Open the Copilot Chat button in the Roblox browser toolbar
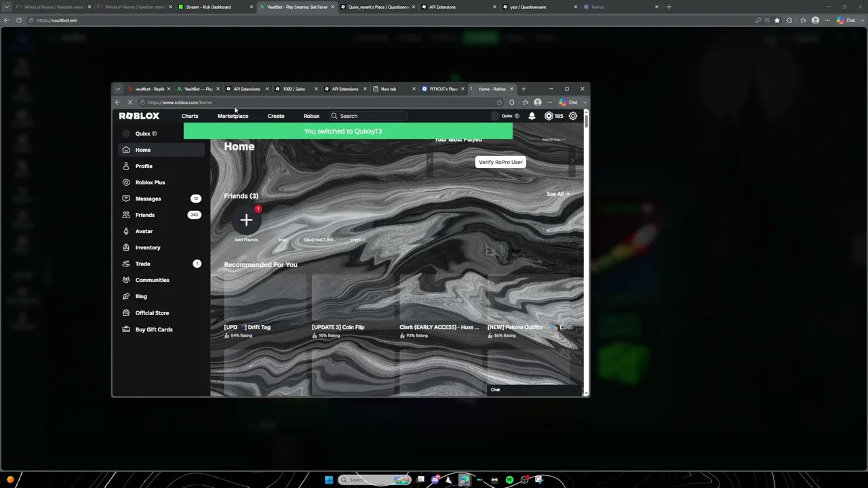 pyautogui.click(x=568, y=102)
